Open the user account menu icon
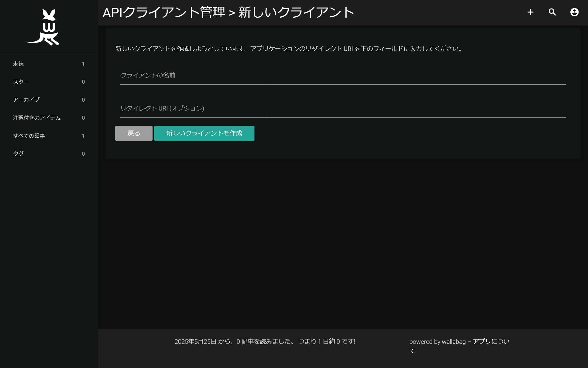This screenshot has width=588, height=368. pos(574,12)
